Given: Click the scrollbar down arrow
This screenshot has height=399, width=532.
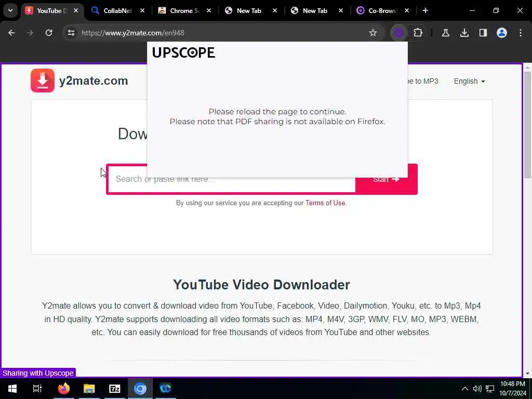Looking at the screenshot, I should coord(527,374).
